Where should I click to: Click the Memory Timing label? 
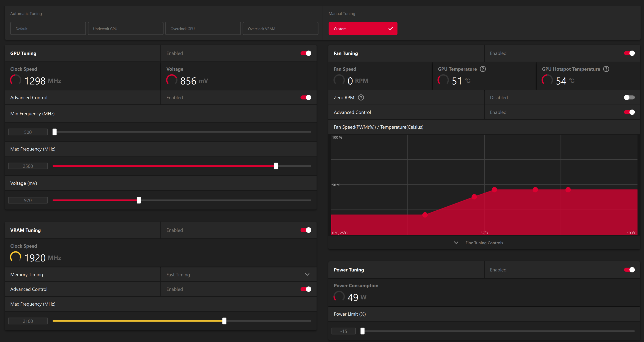26,275
